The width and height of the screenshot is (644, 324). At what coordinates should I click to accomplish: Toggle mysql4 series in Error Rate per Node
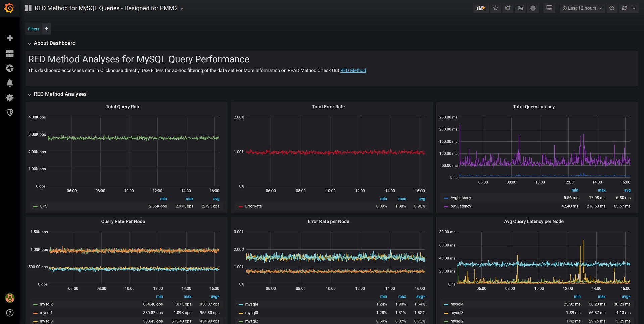pos(251,304)
